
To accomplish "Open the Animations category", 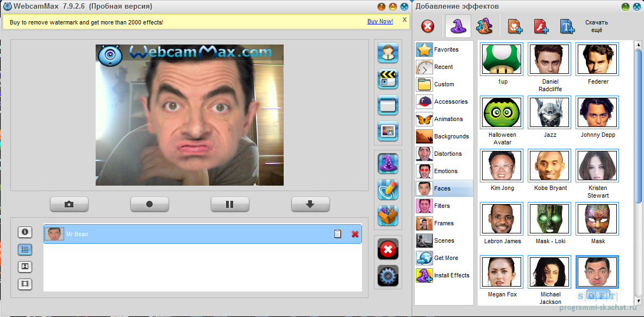I will [x=445, y=119].
